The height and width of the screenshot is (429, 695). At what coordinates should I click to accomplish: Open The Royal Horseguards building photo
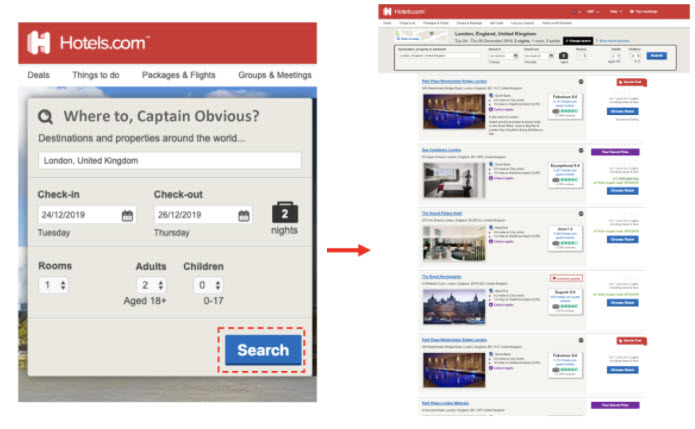[454, 307]
